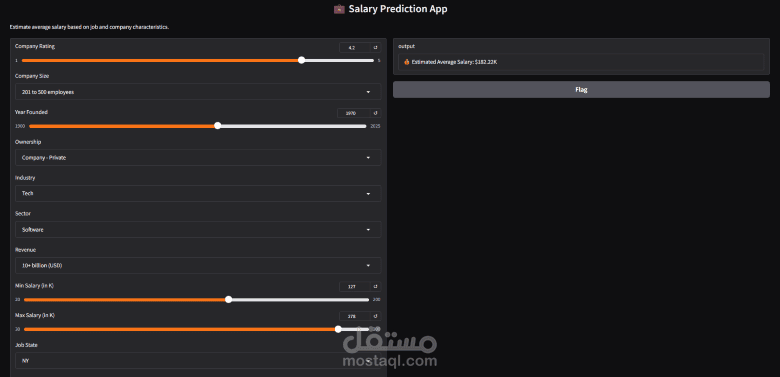Screen dimensions: 780x377
Task: Click the 'Sector' label
Action: click(23, 213)
